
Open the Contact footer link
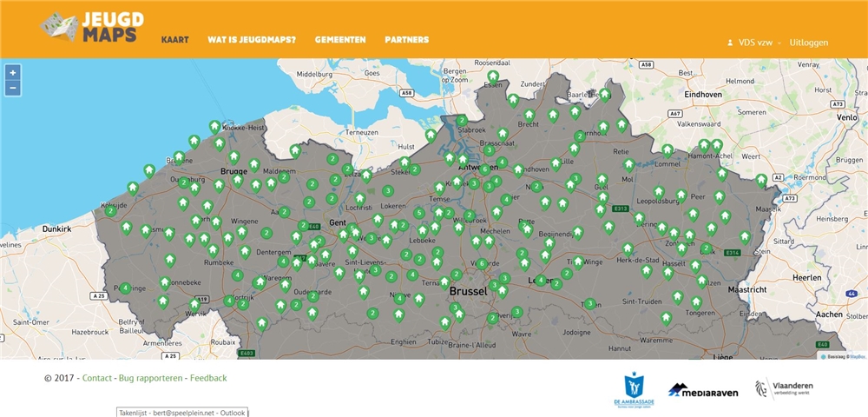[97, 378]
